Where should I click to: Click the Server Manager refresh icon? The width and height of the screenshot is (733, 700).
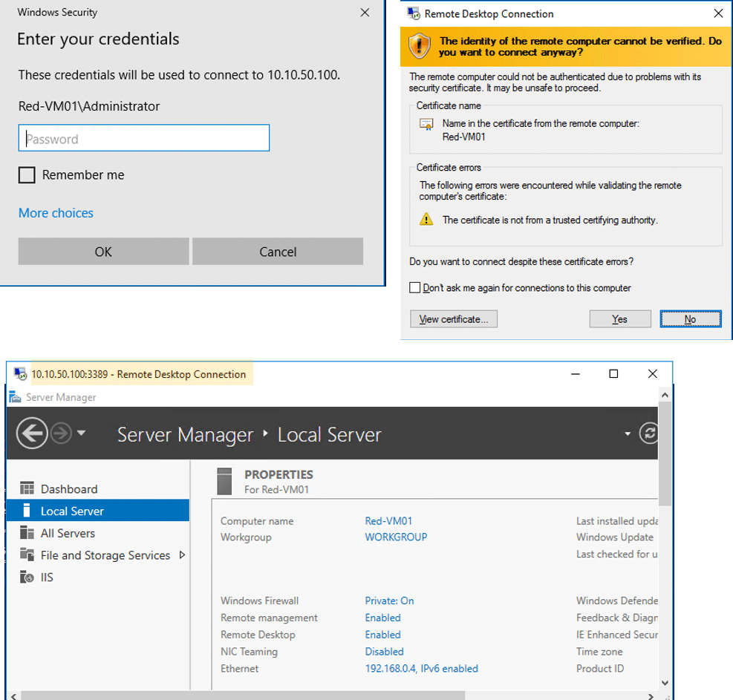coord(649,434)
